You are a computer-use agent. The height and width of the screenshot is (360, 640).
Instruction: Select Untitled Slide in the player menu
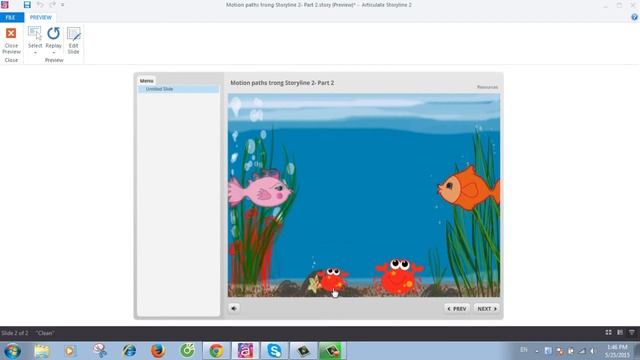coord(178,89)
